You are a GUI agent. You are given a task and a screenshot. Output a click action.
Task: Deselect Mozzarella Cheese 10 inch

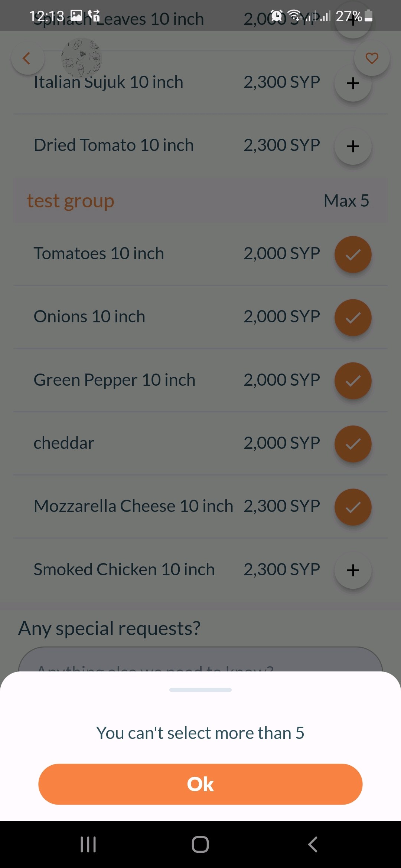point(353,507)
